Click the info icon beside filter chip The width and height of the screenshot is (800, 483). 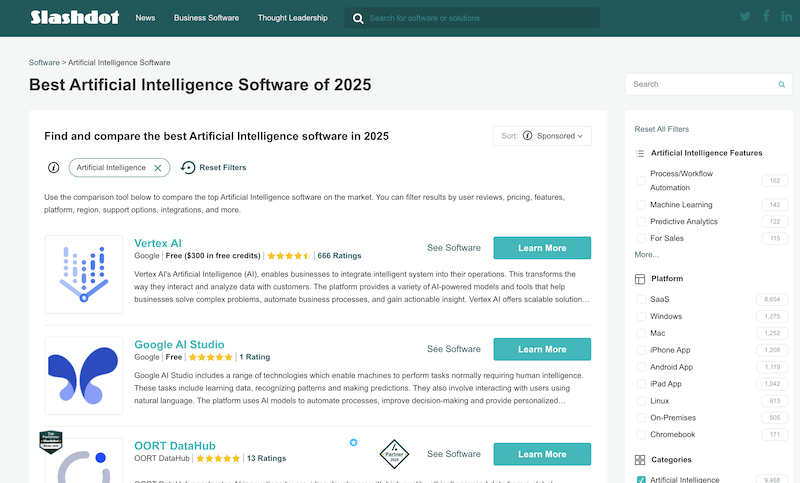click(x=54, y=168)
